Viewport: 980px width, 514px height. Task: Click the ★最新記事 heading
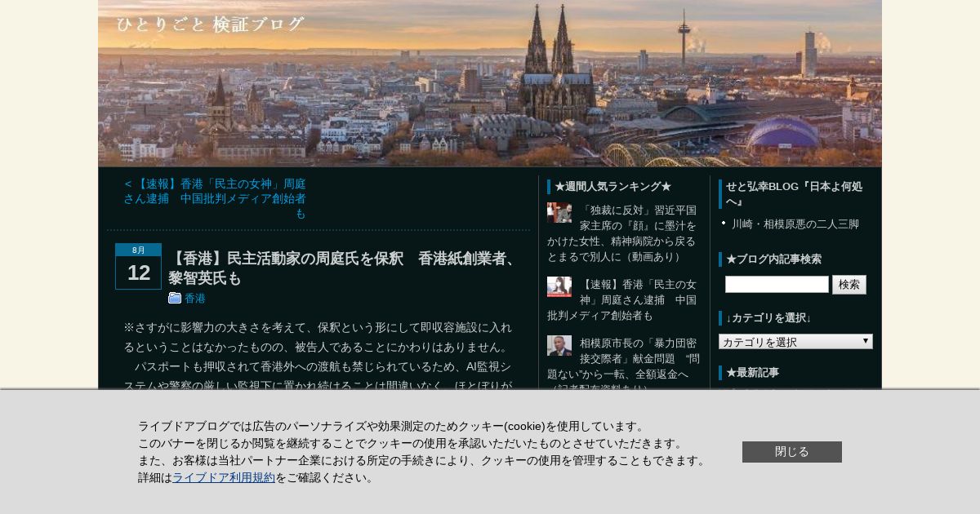coord(752,373)
